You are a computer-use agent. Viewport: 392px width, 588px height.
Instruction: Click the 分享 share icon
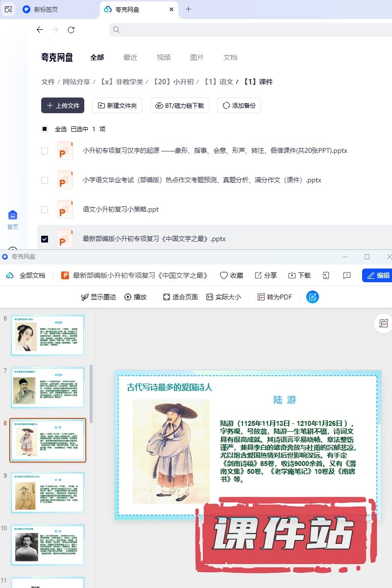coord(258,275)
